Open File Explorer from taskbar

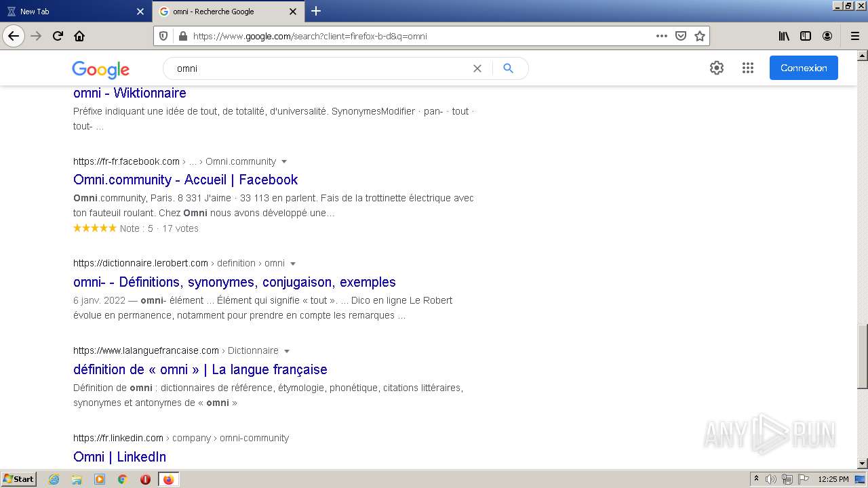[77, 479]
